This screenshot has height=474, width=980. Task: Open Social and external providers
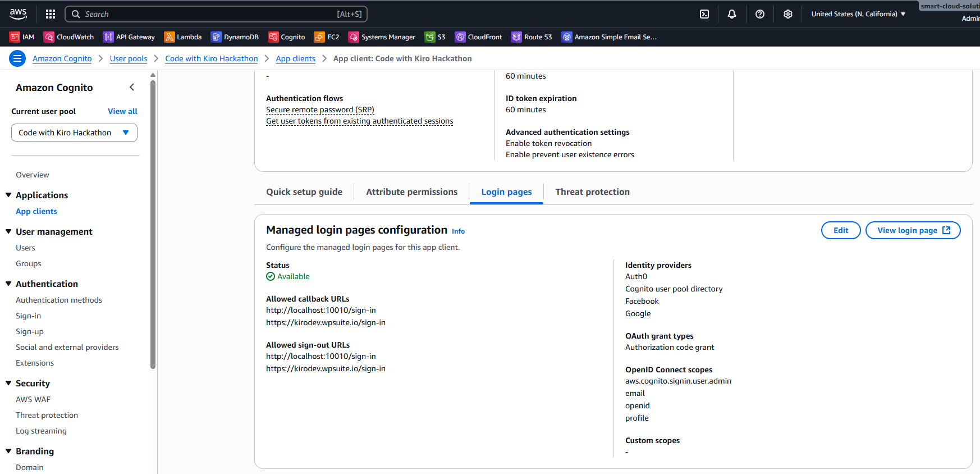tap(67, 347)
